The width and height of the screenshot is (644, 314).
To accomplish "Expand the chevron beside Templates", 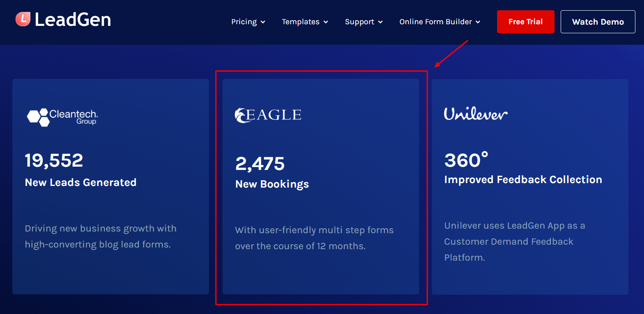I will 326,22.
